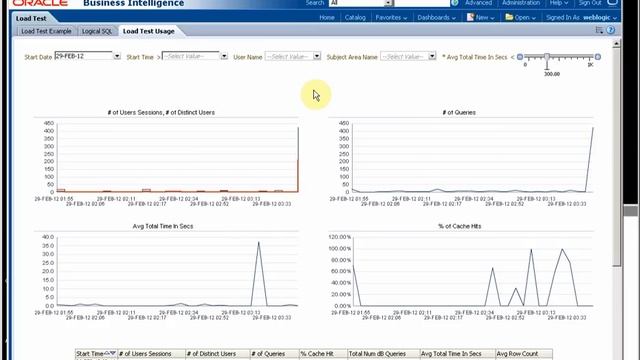Open the Start Time dropdown
The image size is (640, 360).
point(224,56)
